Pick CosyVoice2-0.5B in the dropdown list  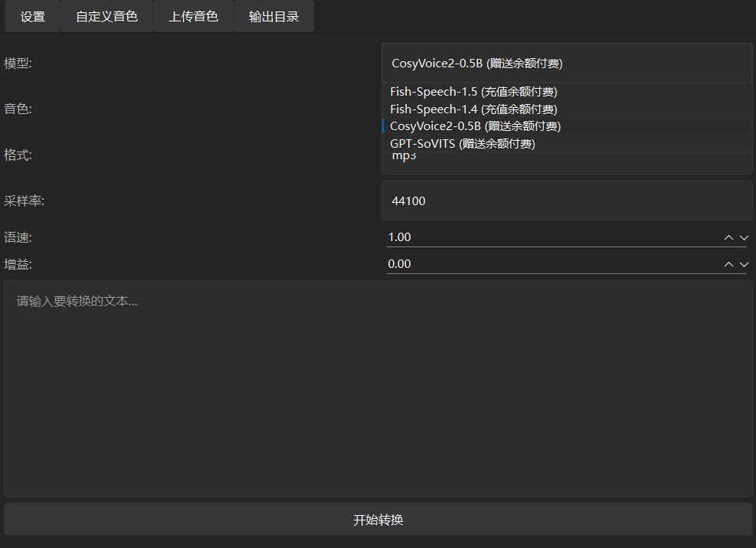(567, 126)
